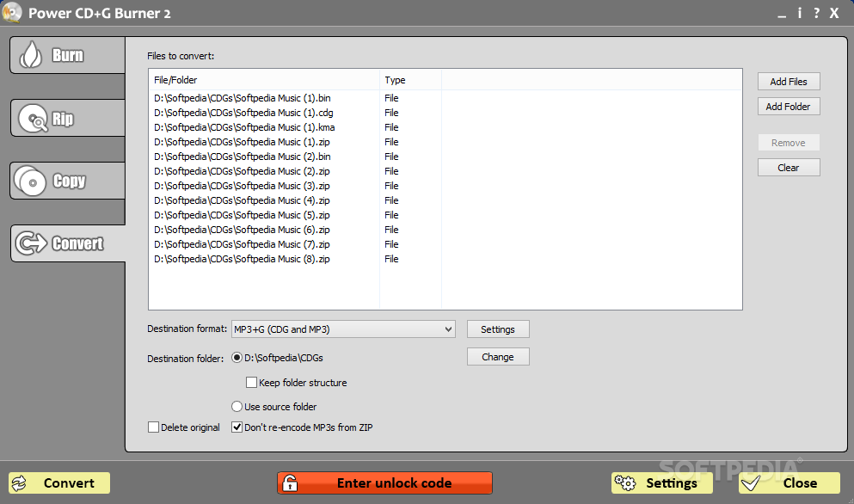
Task: Click the yellow Convert button at bottom
Action: pyautogui.click(x=59, y=483)
